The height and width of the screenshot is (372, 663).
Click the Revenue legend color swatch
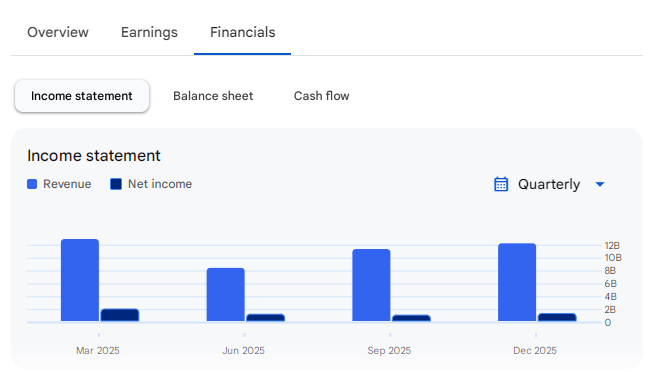[x=32, y=184]
